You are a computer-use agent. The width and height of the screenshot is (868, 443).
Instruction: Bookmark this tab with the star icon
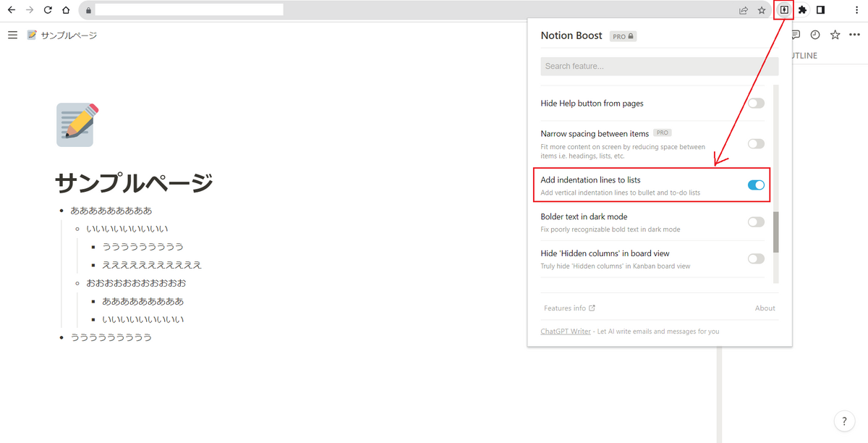(x=762, y=10)
